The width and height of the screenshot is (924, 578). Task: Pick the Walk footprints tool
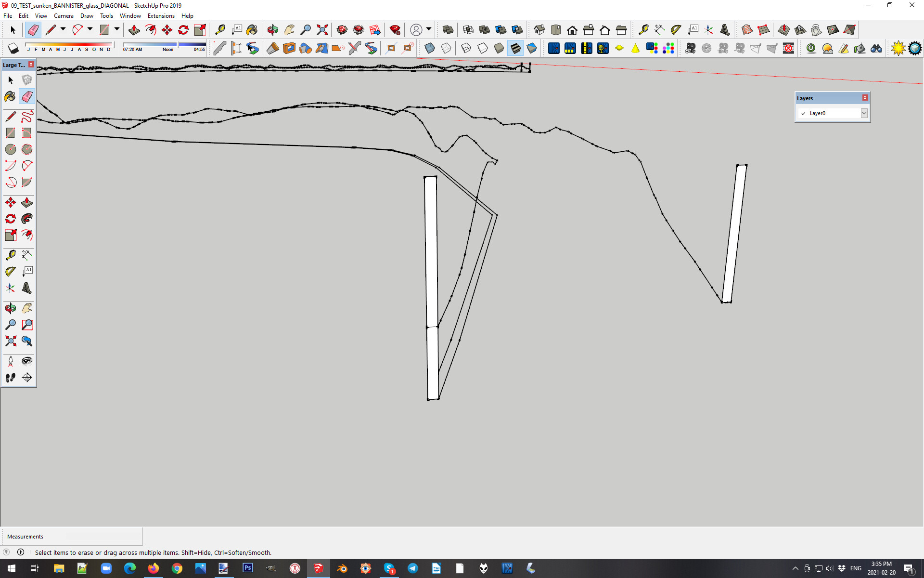point(11,378)
